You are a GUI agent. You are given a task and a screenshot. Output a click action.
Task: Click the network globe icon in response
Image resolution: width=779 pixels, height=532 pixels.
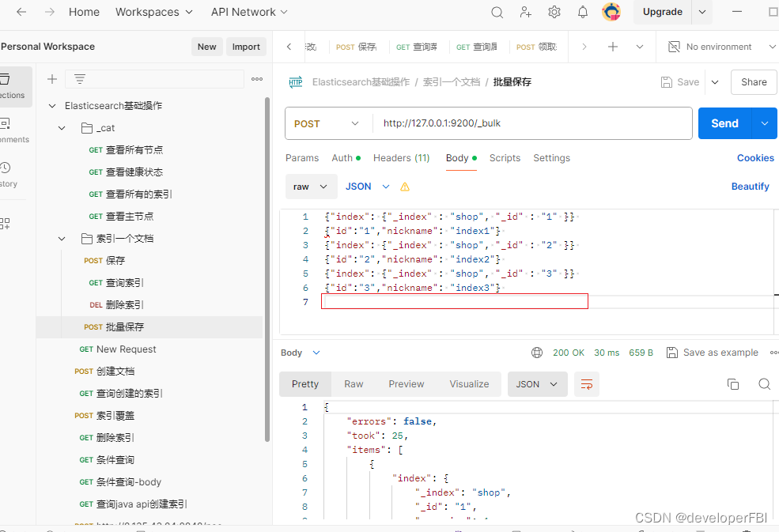pos(537,353)
